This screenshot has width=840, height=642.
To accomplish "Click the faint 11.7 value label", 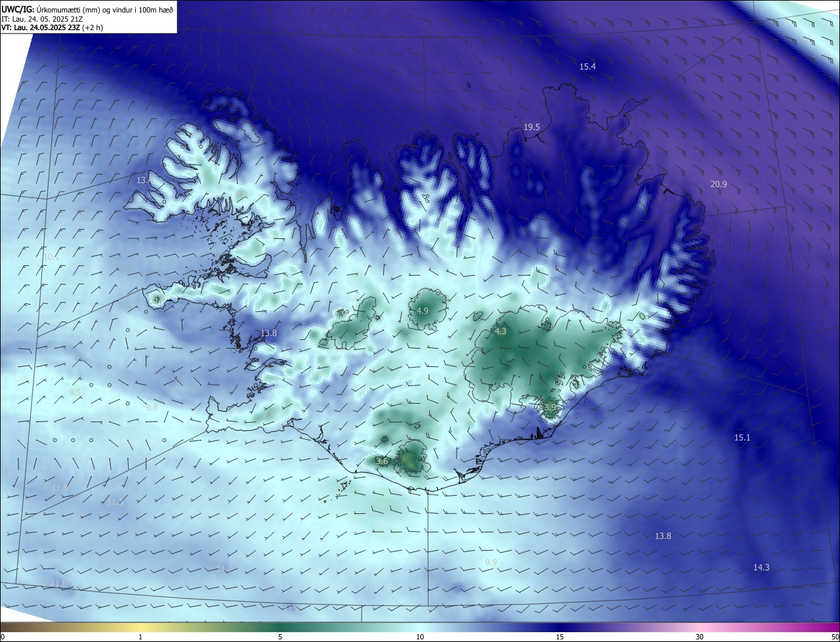I will click(x=224, y=568).
